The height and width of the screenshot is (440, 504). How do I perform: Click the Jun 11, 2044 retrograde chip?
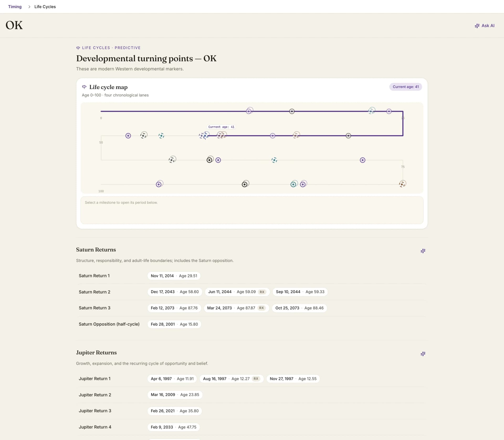237,292
